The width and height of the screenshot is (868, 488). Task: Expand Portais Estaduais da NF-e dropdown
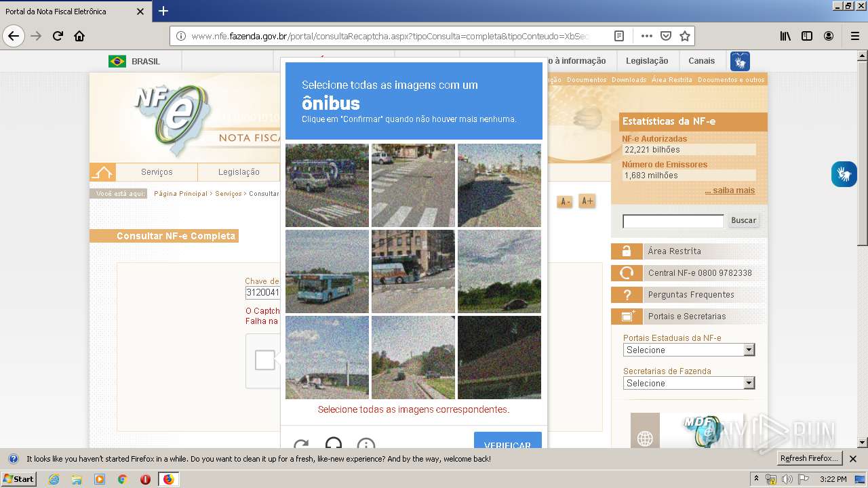689,350
